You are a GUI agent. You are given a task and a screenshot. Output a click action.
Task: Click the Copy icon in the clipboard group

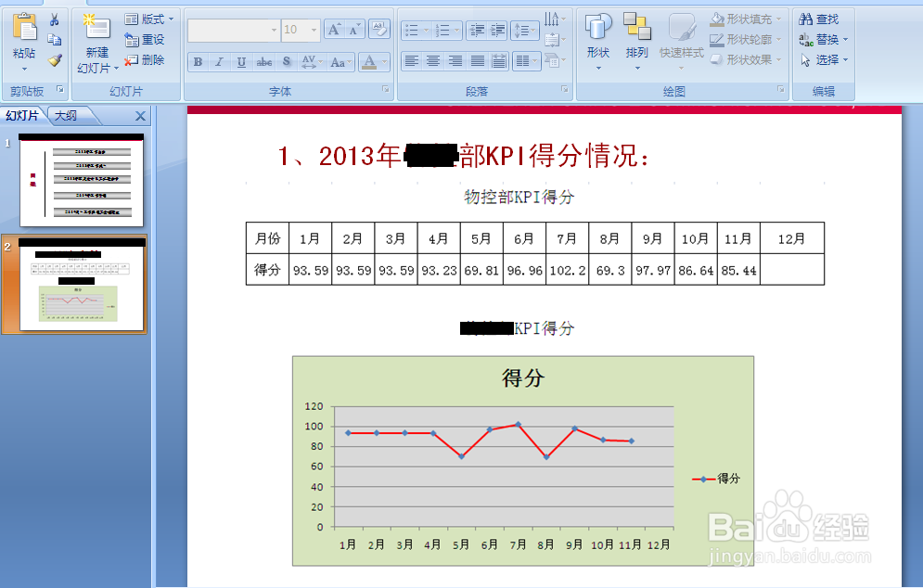[x=55, y=39]
